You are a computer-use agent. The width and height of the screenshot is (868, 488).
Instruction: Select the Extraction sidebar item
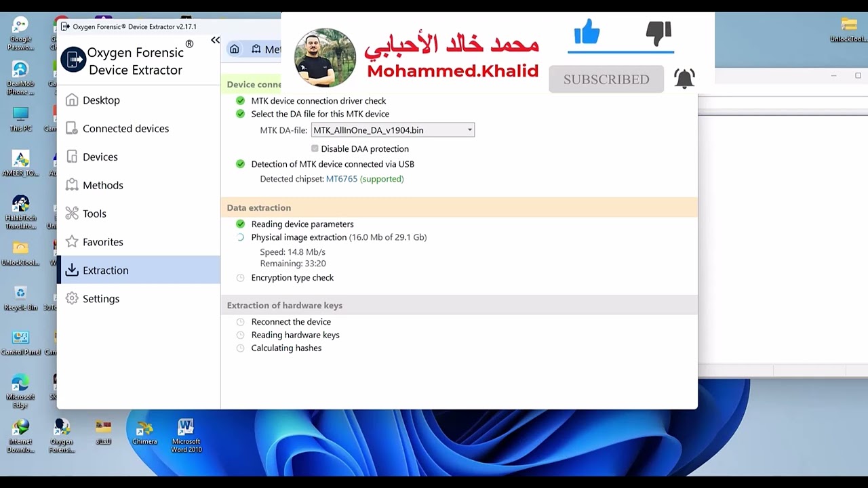(x=138, y=270)
